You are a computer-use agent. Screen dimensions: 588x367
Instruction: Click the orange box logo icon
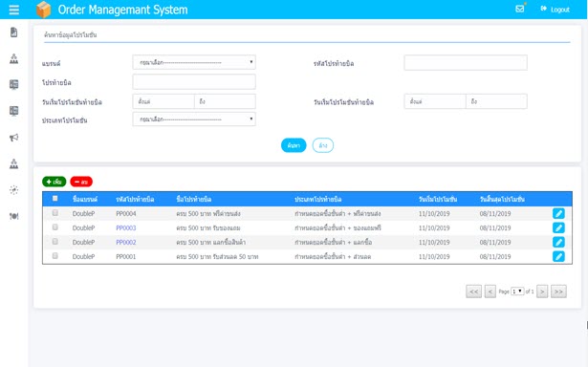(x=43, y=10)
